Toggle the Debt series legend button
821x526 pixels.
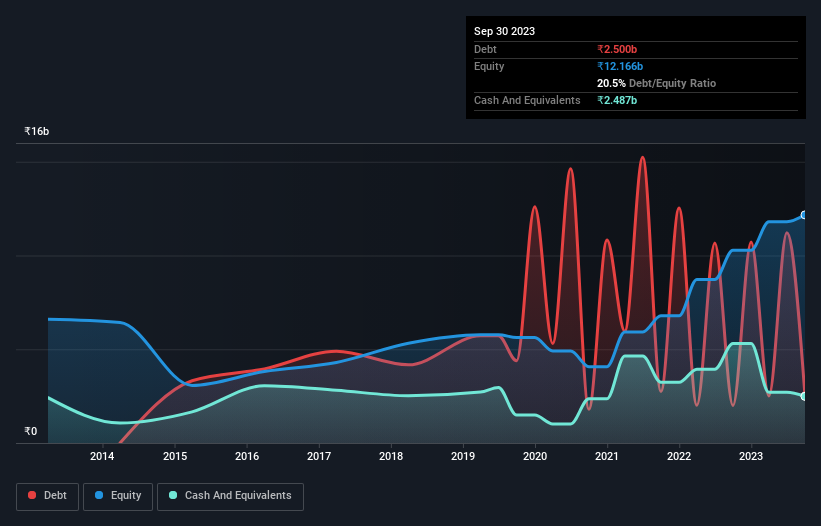click(x=47, y=496)
